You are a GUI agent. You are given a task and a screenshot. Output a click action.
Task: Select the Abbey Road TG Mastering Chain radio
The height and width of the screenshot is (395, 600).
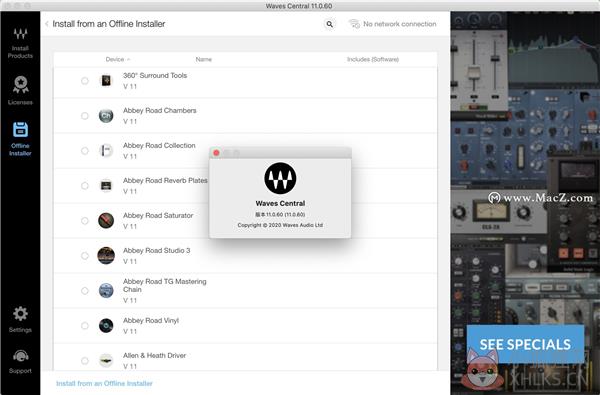85,291
